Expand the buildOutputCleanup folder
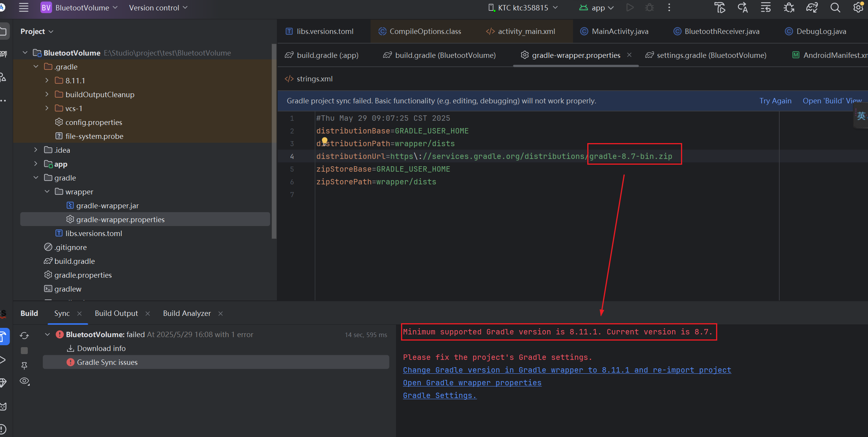 47,94
